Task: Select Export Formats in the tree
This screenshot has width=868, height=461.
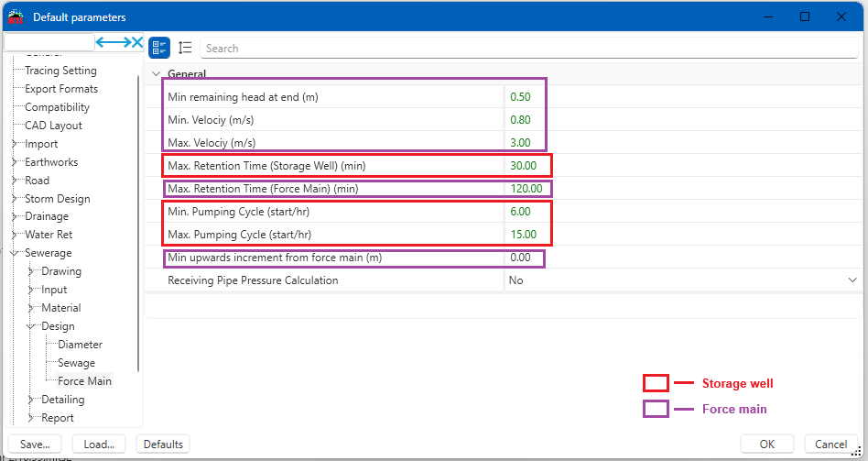Action: point(61,89)
